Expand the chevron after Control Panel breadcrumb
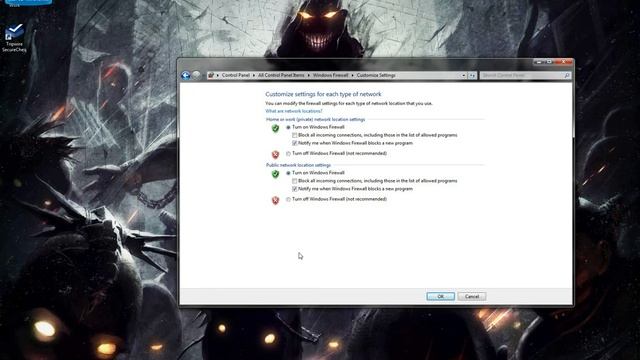640x360 pixels. [x=253, y=76]
